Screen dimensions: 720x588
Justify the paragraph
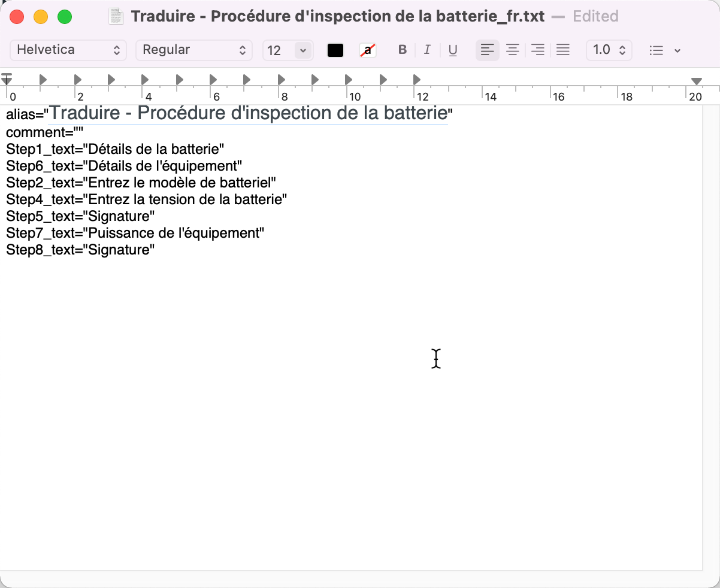point(562,50)
